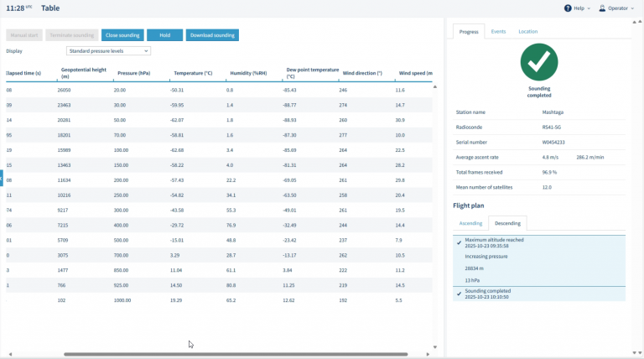The width and height of the screenshot is (644, 359).
Task: Click the 4.8 m/s ascent rate value
Action: tap(550, 158)
